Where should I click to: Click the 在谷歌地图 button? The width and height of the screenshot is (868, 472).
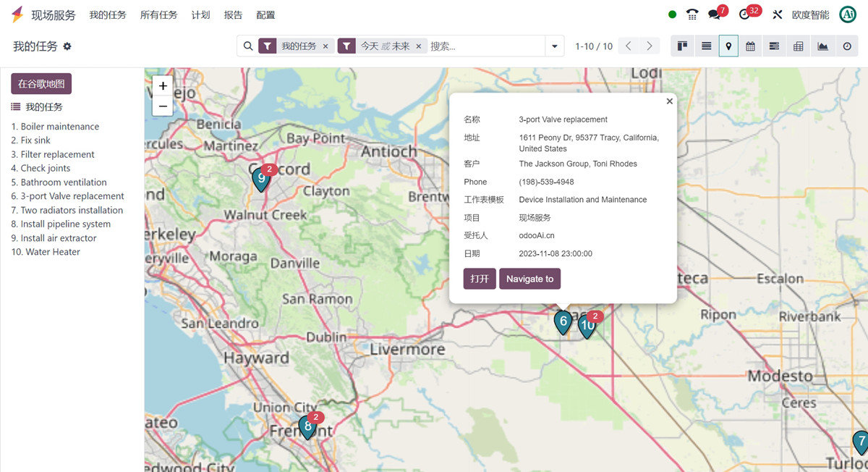coord(41,84)
